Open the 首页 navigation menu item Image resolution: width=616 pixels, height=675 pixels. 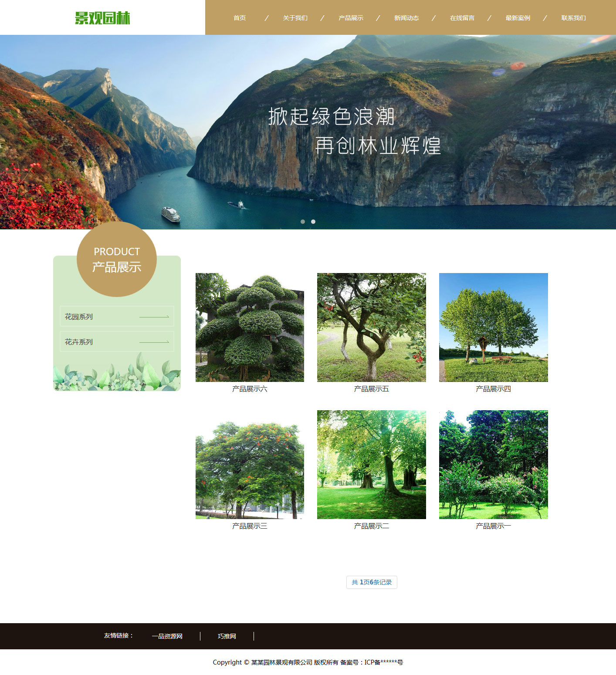pyautogui.click(x=240, y=18)
